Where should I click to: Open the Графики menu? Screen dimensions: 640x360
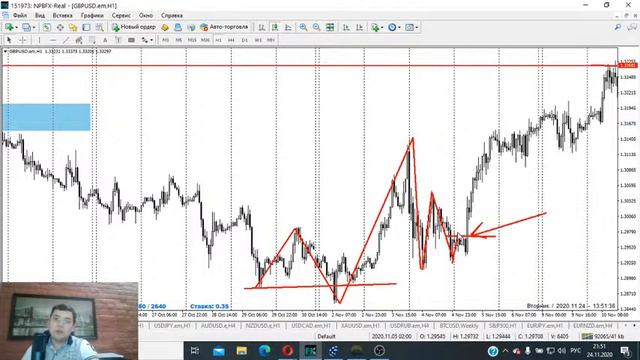point(92,16)
